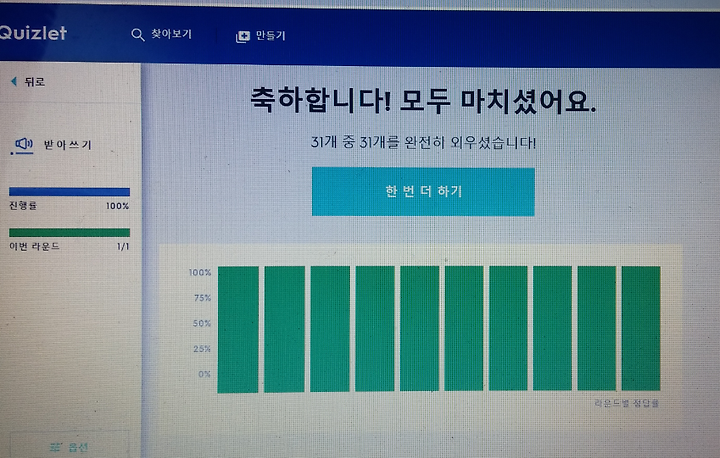Click the 진행률 label
The image size is (720, 458).
[23, 205]
